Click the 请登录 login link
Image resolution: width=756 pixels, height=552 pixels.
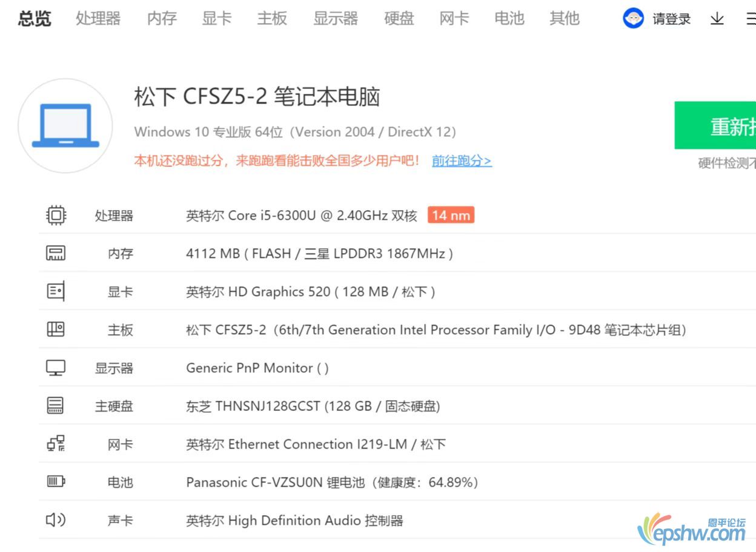coord(672,19)
